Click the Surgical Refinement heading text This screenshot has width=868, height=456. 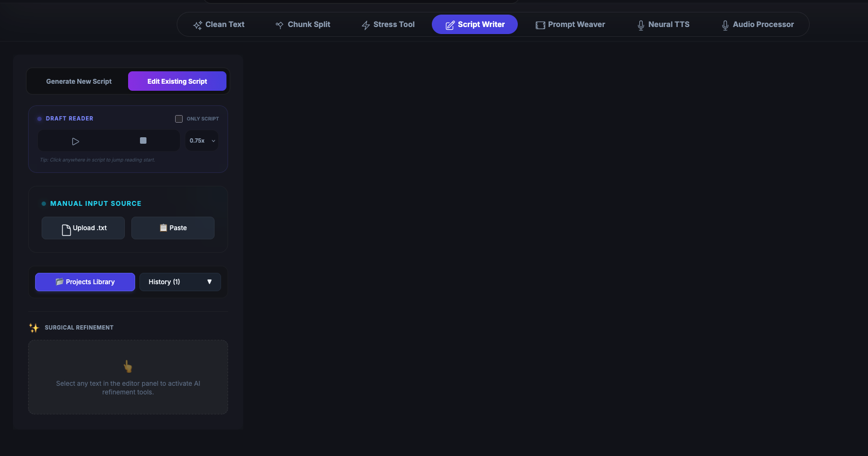point(79,328)
